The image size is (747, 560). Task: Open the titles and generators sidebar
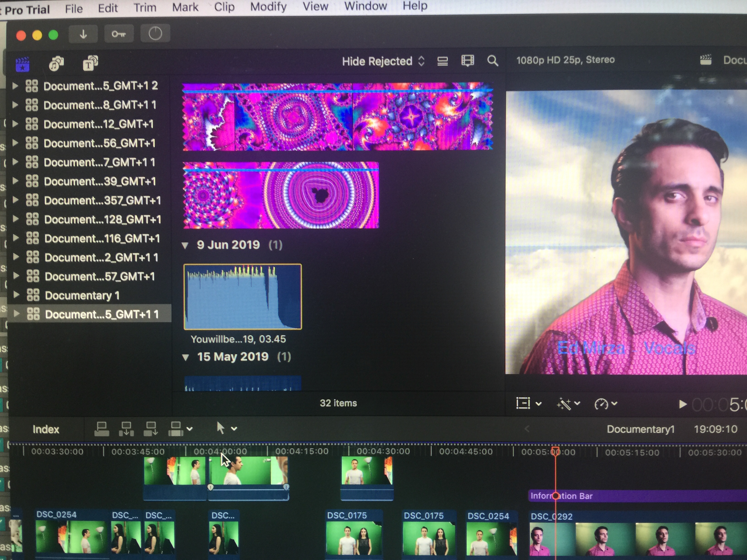click(90, 63)
